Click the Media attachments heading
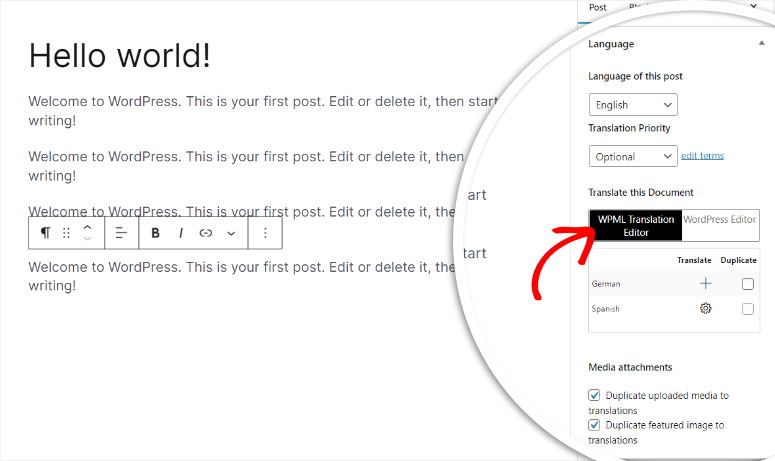Screen dimensions: 775x461 [x=630, y=367]
